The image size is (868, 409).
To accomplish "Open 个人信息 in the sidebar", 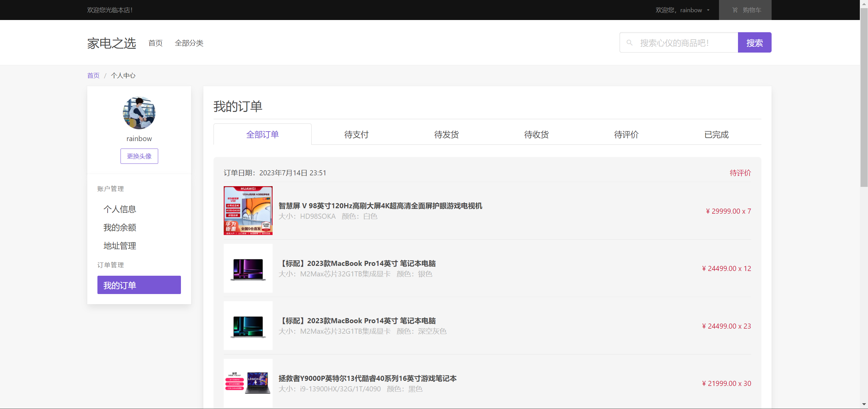I will pyautogui.click(x=119, y=209).
